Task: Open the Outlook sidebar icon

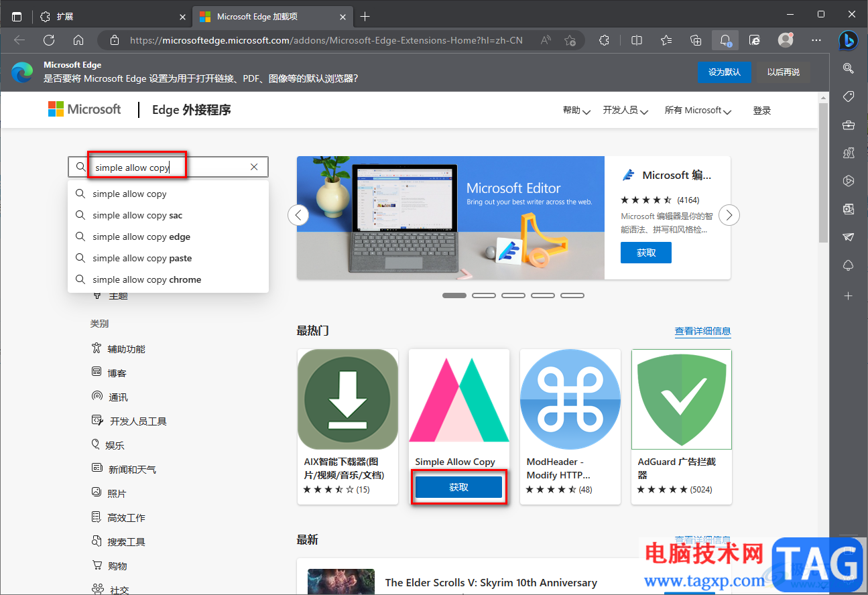Action: coord(849,209)
